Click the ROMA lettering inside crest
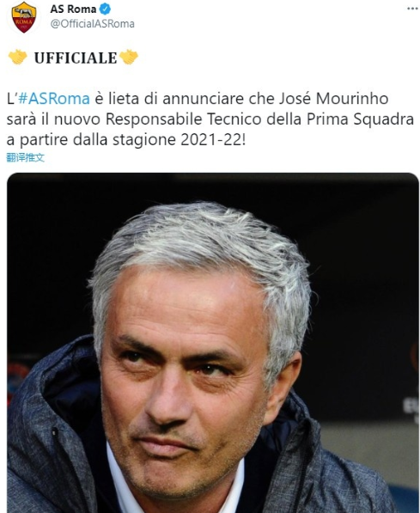The image size is (420, 513). point(23,21)
